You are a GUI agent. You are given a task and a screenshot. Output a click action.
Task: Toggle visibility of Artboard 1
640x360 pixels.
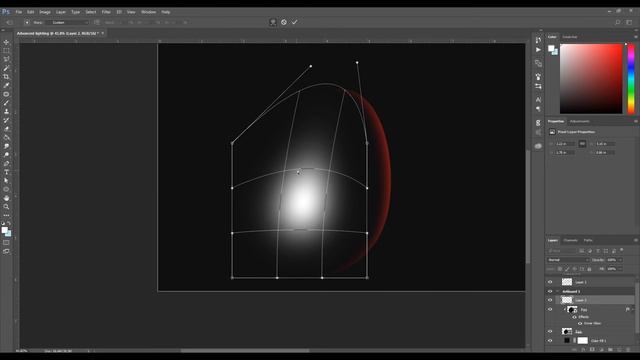(x=550, y=291)
